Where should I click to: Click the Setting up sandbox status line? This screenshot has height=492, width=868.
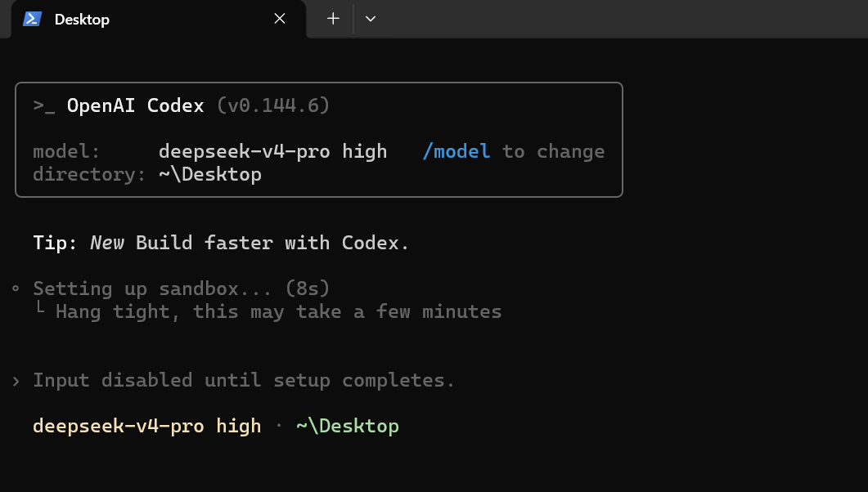[x=181, y=288]
